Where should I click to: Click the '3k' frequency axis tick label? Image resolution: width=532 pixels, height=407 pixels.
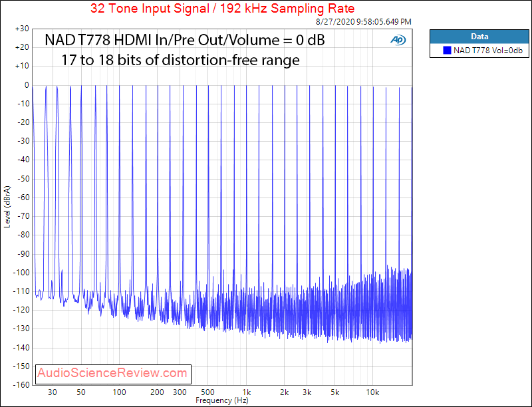[307, 392]
